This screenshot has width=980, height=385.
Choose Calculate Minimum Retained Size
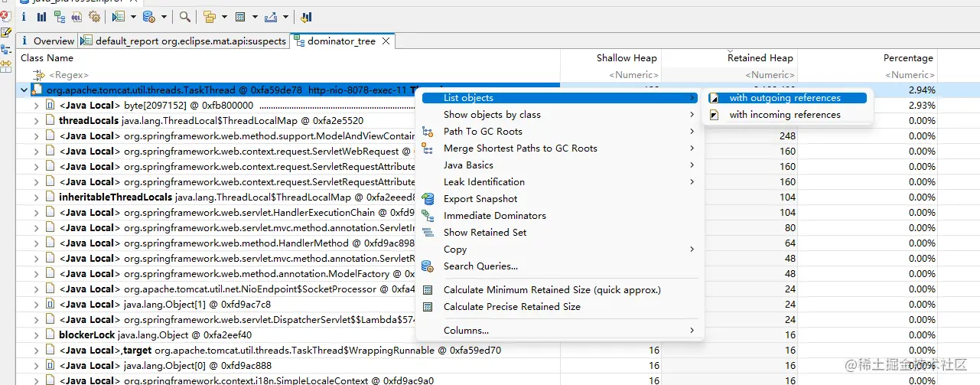(x=559, y=290)
